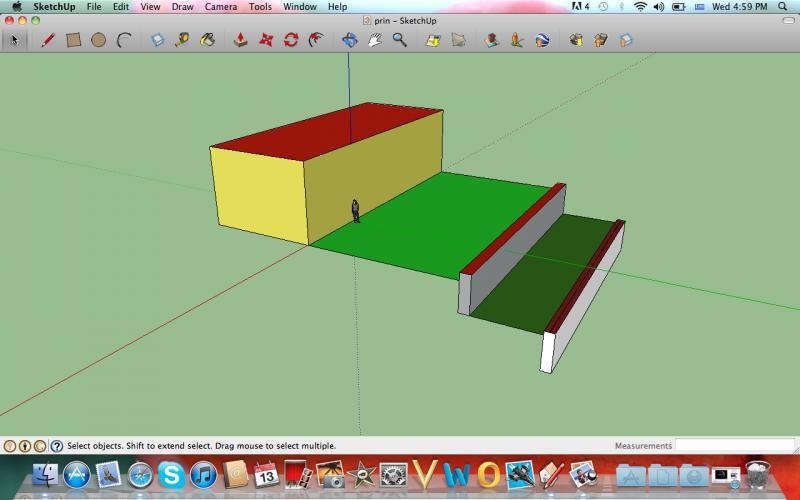Viewport: 800px width, 500px height.
Task: Click the credits status bar icon
Action: 24,446
